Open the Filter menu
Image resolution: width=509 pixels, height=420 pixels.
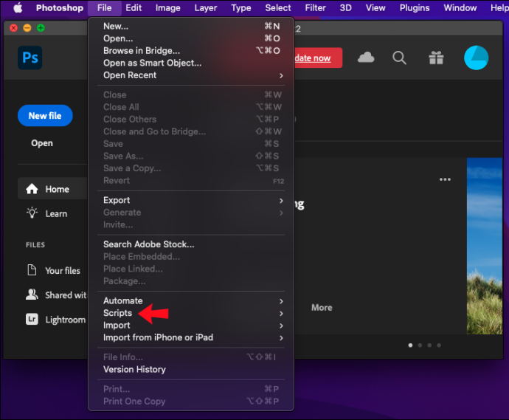point(315,8)
